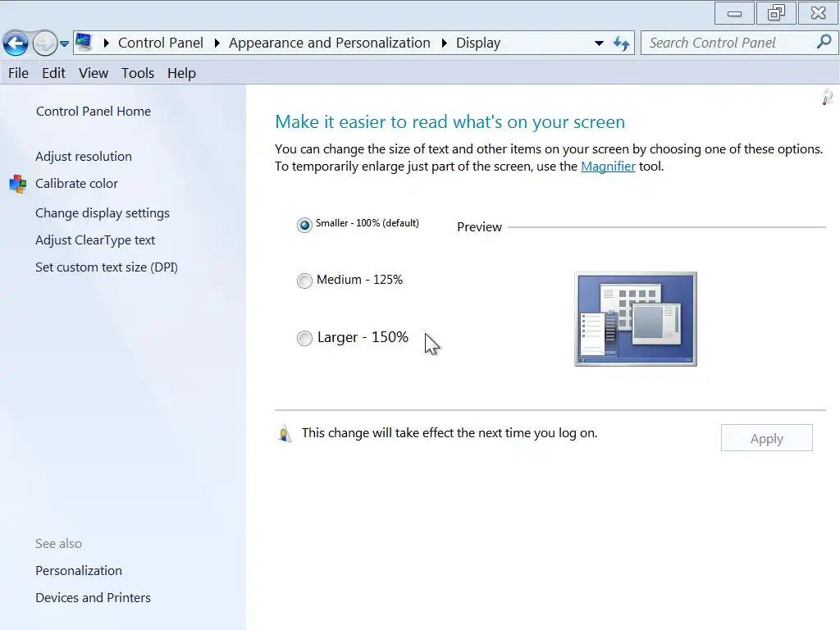The image size is (840, 630).
Task: Click Appearance and Personalization breadcrumb
Action: pyautogui.click(x=330, y=43)
